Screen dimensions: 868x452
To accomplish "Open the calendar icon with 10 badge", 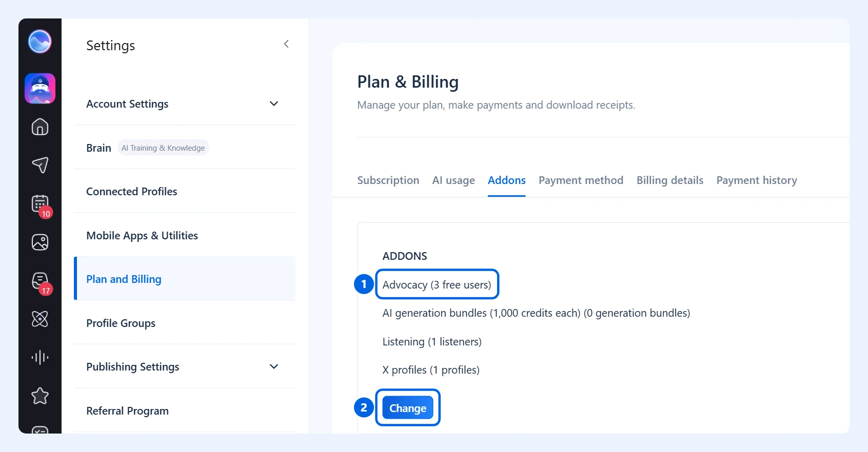I will click(x=41, y=205).
